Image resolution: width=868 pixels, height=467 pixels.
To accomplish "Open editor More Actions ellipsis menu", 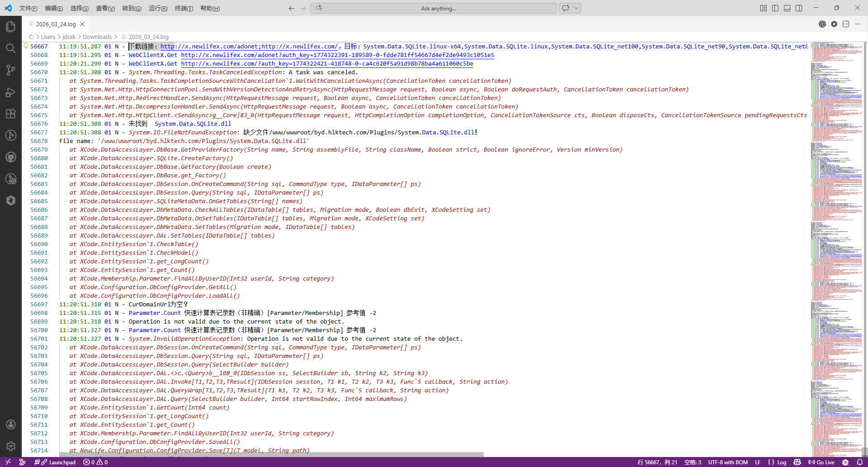I will click(x=858, y=24).
